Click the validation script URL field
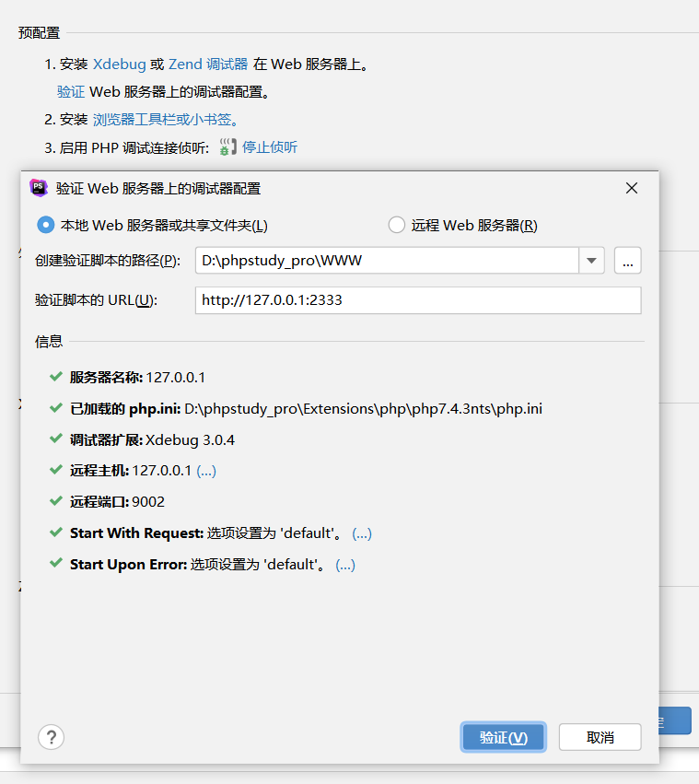The height and width of the screenshot is (784, 699). pyautogui.click(x=418, y=300)
